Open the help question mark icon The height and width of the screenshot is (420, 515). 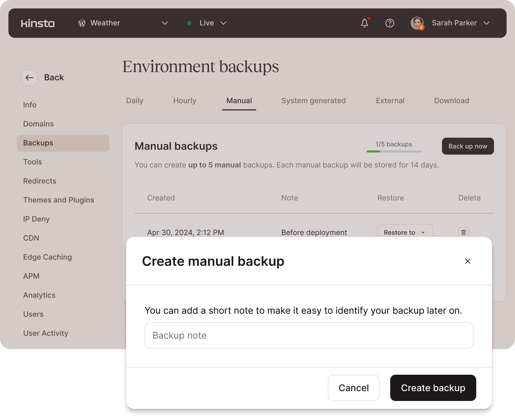pos(390,23)
